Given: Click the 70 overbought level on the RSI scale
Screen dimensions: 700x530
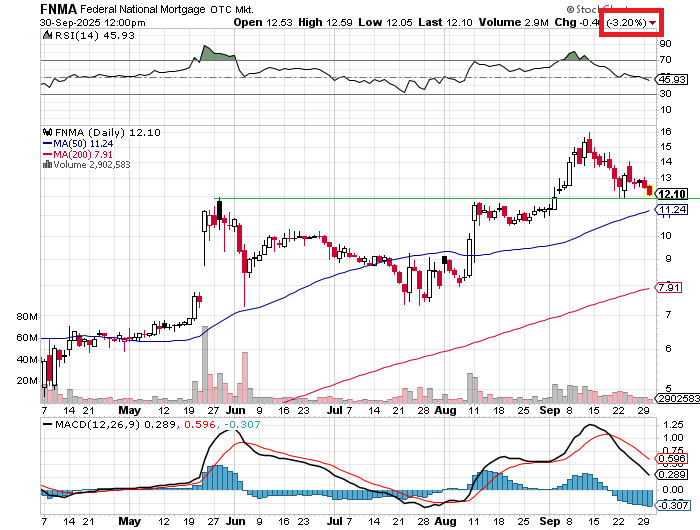Looking at the screenshot, I should [665, 59].
